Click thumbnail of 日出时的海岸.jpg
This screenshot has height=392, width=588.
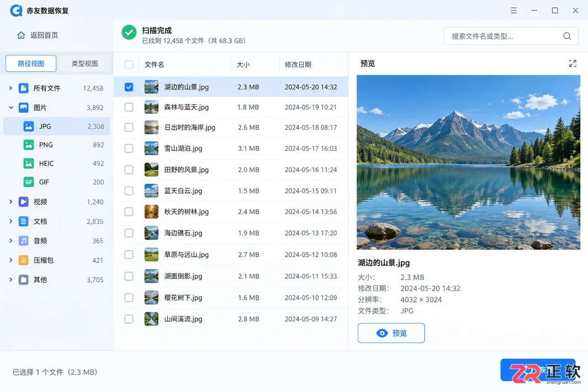click(x=151, y=128)
